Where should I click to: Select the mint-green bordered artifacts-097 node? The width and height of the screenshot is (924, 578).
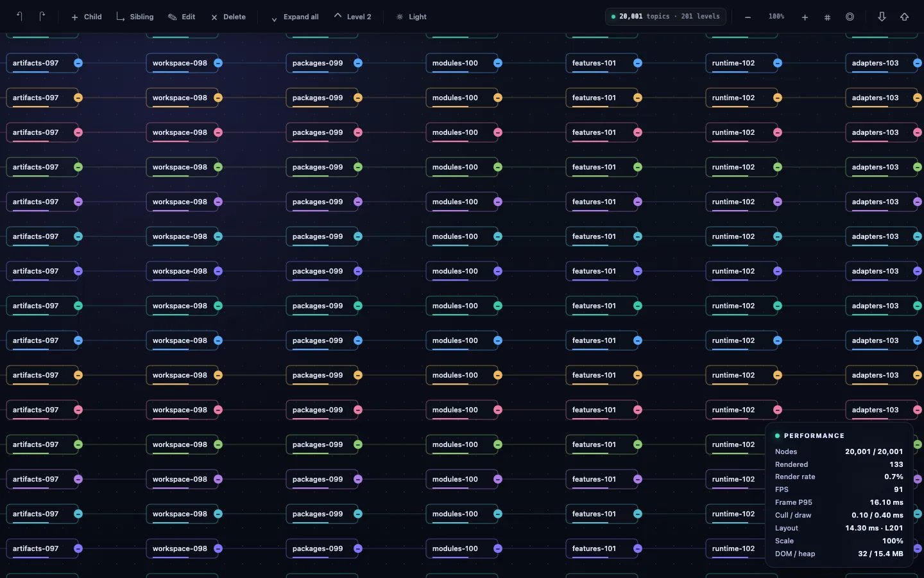click(42, 306)
